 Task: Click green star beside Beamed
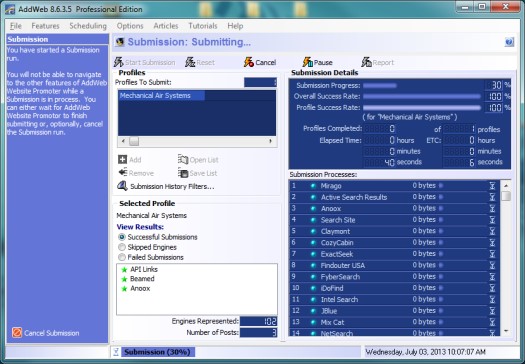pos(124,279)
